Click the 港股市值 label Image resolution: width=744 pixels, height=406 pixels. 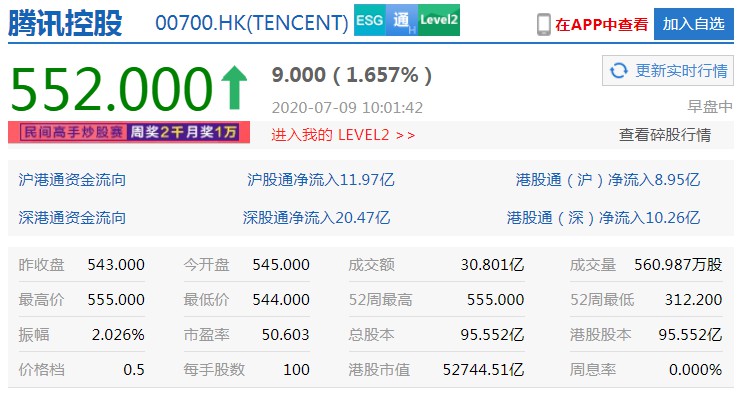pyautogui.click(x=379, y=369)
